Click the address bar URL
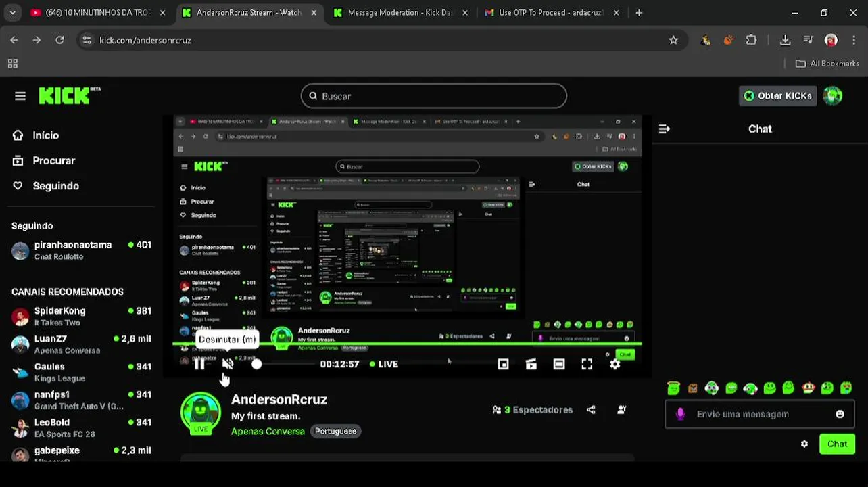The width and height of the screenshot is (868, 487). (x=145, y=40)
